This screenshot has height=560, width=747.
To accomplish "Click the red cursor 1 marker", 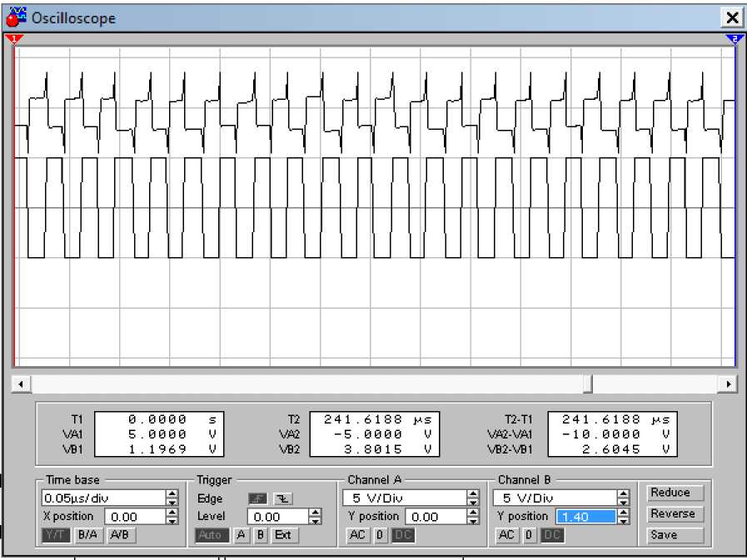I will pos(14,39).
